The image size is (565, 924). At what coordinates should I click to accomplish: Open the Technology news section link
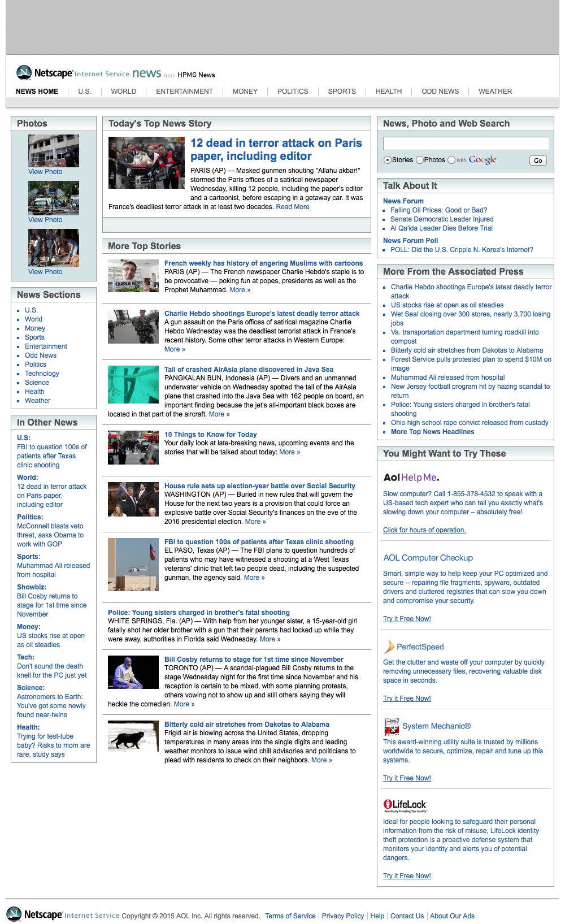pyautogui.click(x=42, y=374)
